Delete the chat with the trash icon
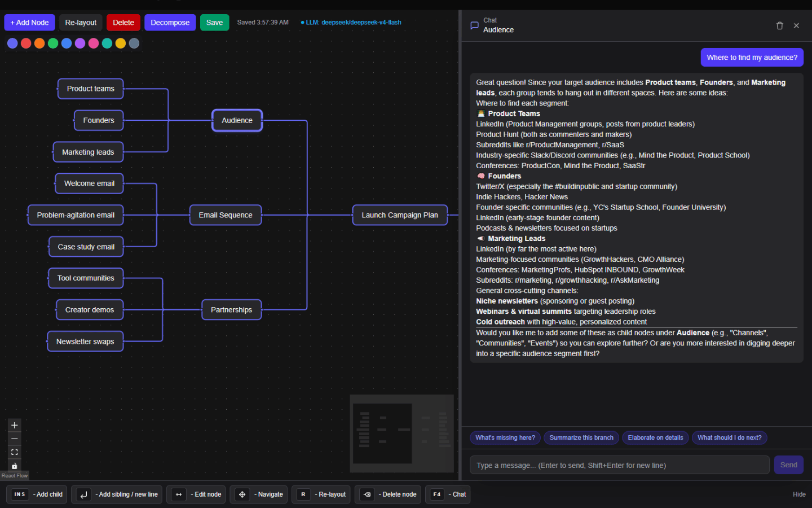This screenshot has height=508, width=812. tap(780, 25)
